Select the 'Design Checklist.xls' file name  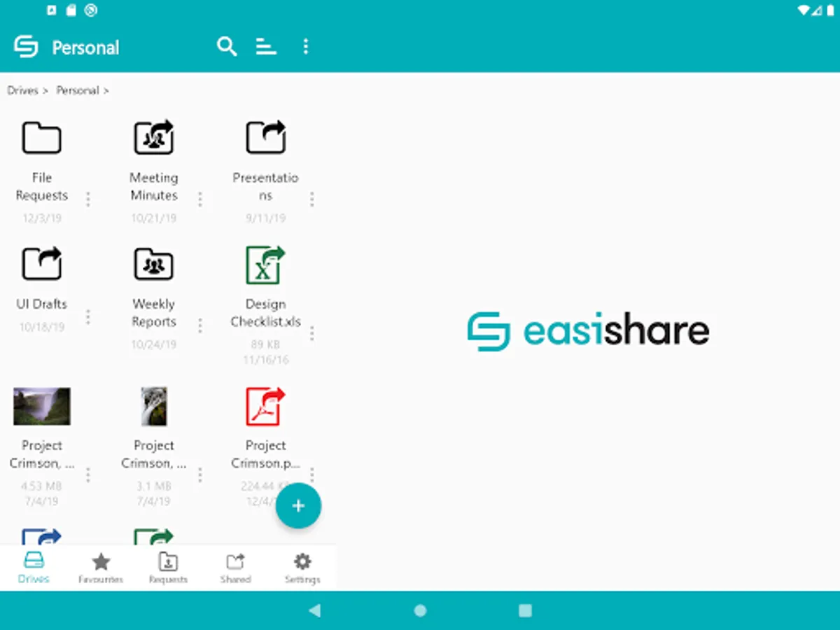pos(266,313)
